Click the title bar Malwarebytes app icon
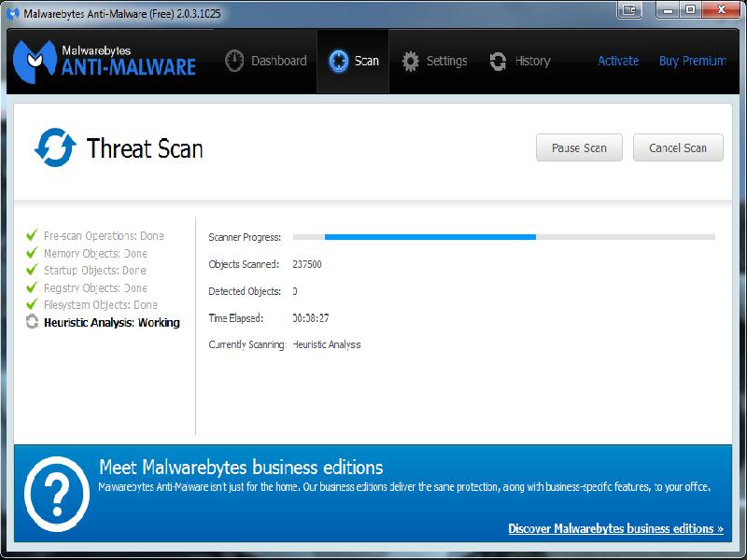Screen dimensions: 747x560 point(13,13)
